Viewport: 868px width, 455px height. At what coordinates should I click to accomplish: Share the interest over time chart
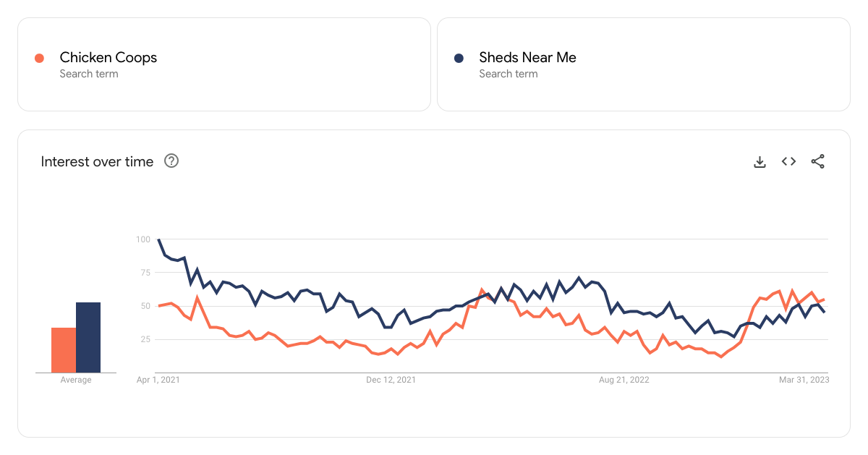click(817, 161)
